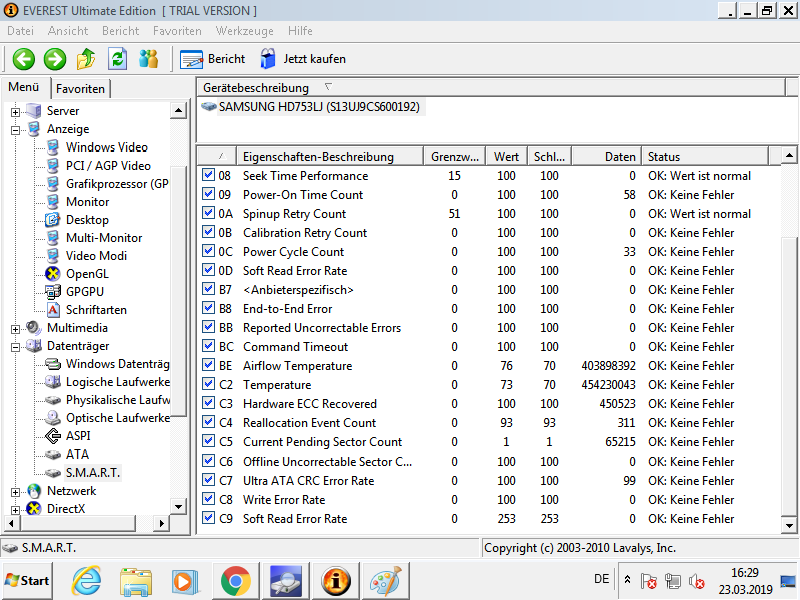Sort by Daten column header

(x=606, y=157)
